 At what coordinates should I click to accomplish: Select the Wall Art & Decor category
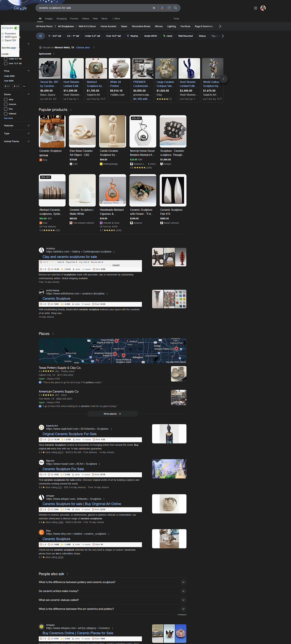87,26
